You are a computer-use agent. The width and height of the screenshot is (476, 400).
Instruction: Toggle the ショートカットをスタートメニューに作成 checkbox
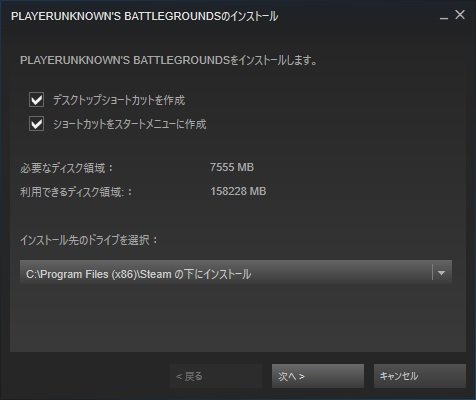click(36, 124)
